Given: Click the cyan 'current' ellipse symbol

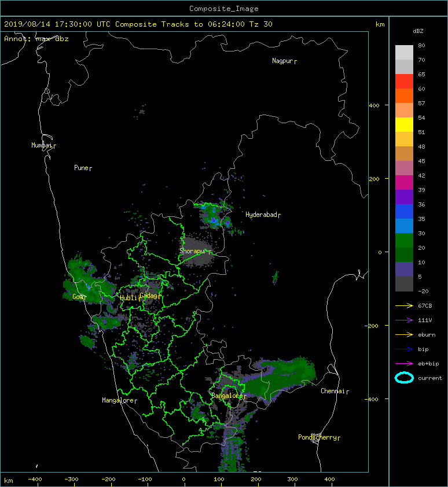Looking at the screenshot, I should pyautogui.click(x=404, y=378).
